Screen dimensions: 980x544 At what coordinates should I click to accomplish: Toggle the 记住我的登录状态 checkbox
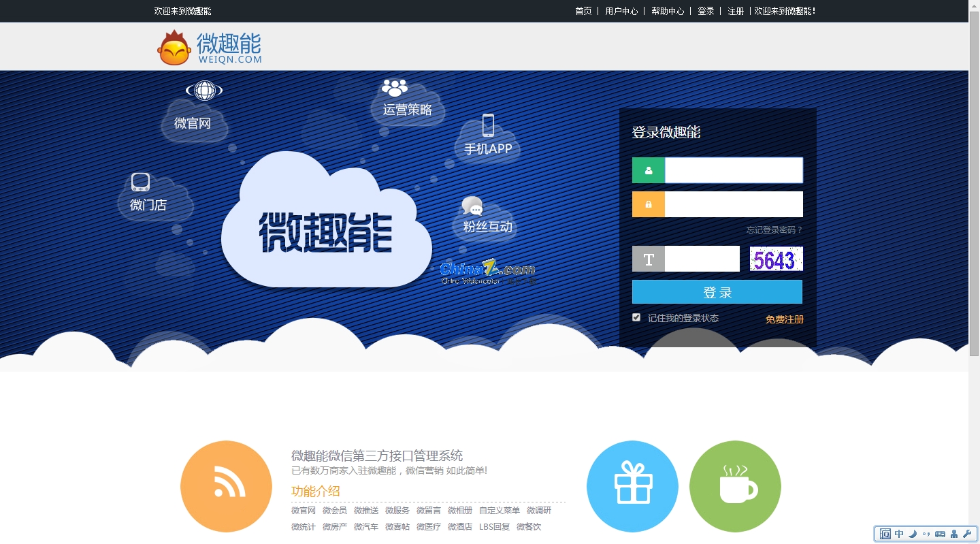point(636,317)
